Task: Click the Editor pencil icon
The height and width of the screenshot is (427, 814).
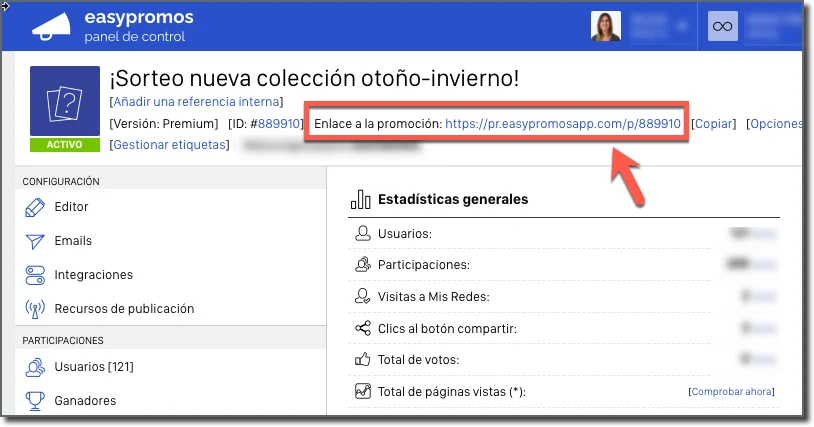Action: point(35,207)
